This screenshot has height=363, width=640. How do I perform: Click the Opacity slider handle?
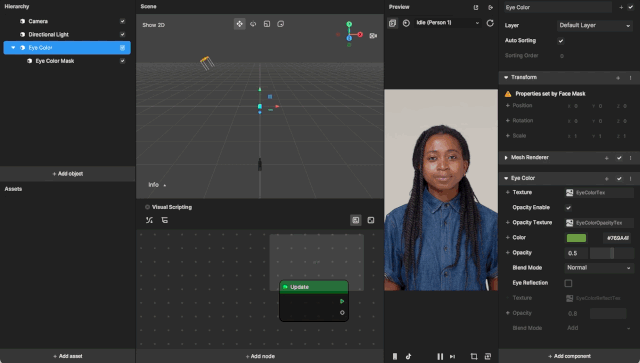(x=612, y=253)
